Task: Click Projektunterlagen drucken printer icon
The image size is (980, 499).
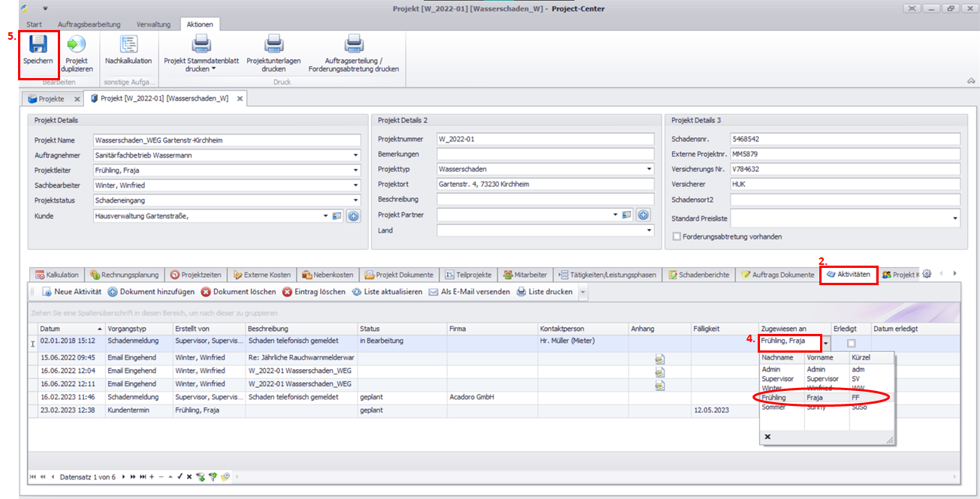Action: pos(273,44)
